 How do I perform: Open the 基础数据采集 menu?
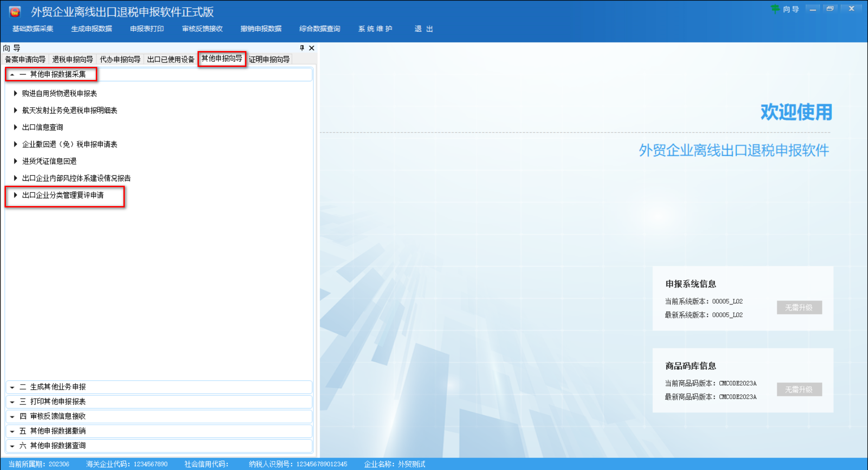[x=33, y=28]
